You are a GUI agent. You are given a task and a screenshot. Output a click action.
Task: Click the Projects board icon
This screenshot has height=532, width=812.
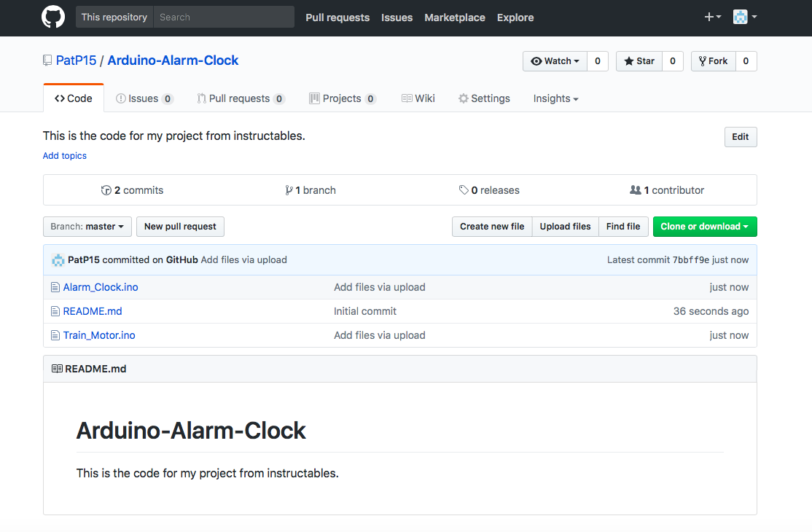(x=314, y=98)
